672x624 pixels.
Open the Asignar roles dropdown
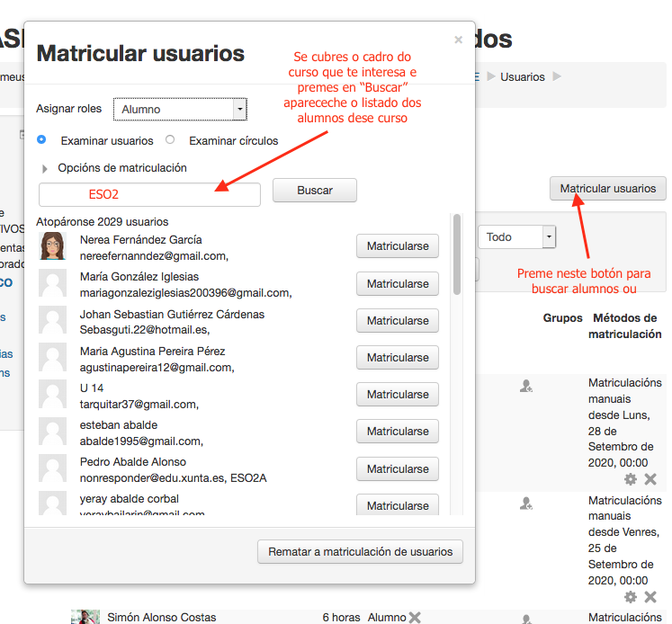pos(180,110)
